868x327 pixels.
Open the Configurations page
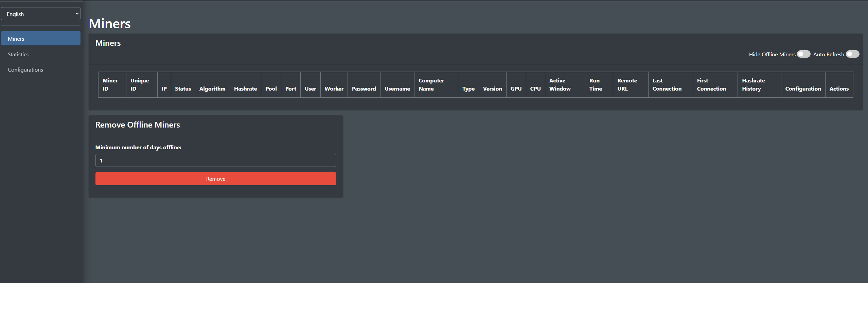point(25,69)
